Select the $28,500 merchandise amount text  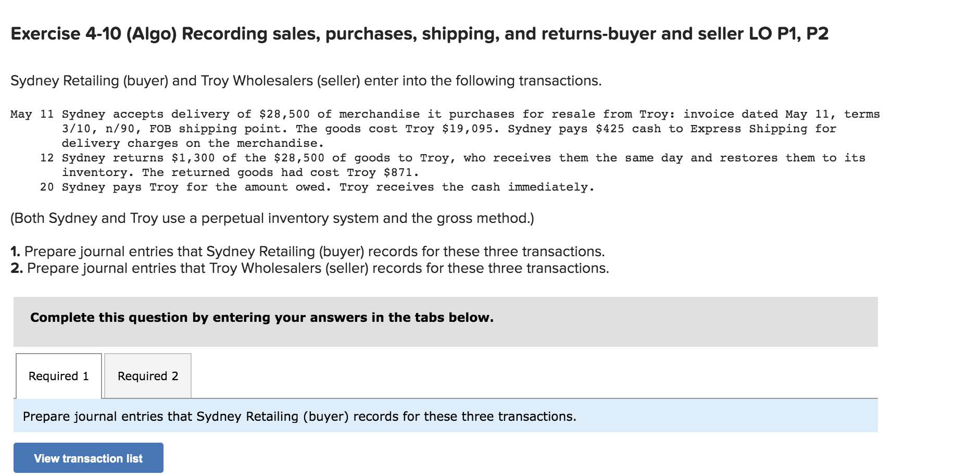(x=285, y=114)
